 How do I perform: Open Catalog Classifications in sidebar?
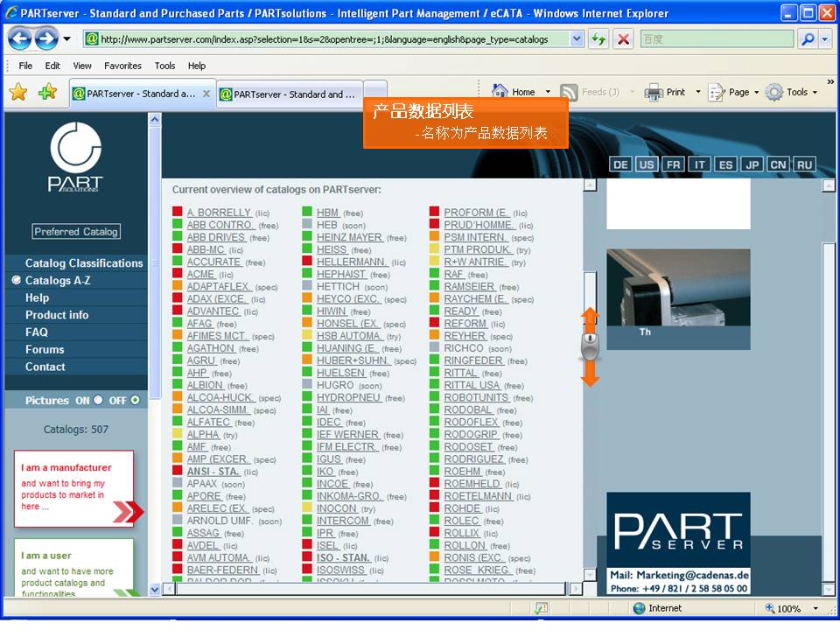pos(84,263)
